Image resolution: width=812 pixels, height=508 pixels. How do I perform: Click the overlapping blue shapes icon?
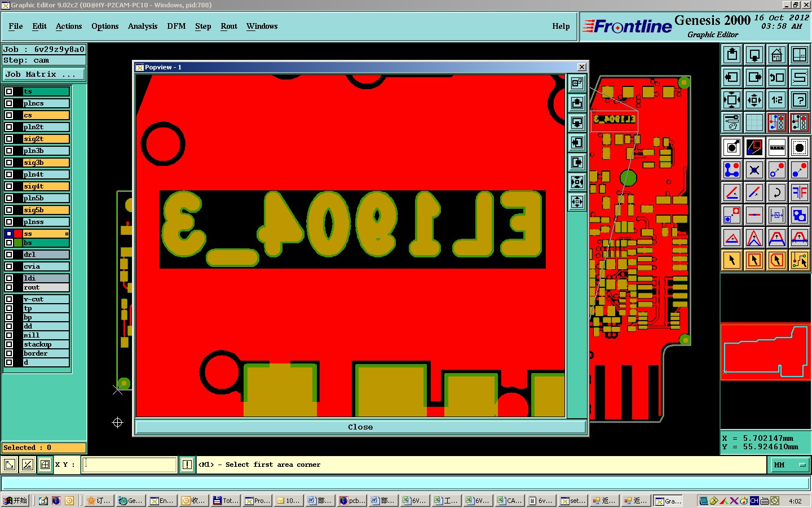coord(800,215)
